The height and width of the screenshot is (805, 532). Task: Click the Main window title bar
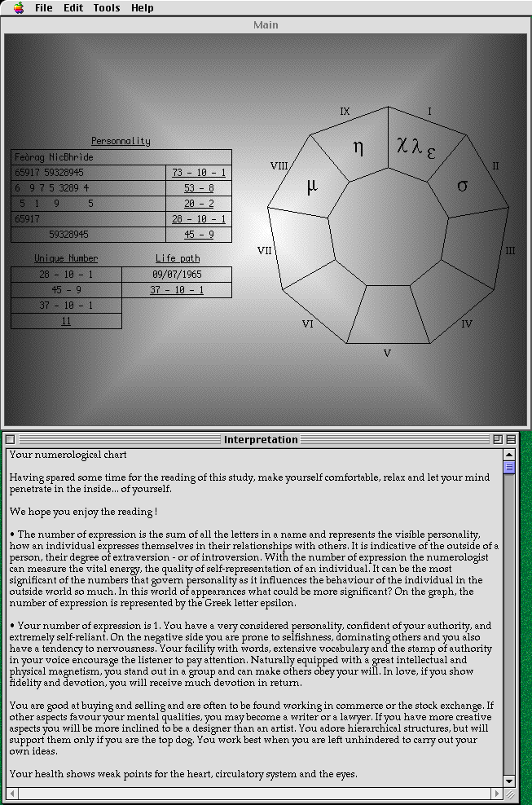[266, 24]
